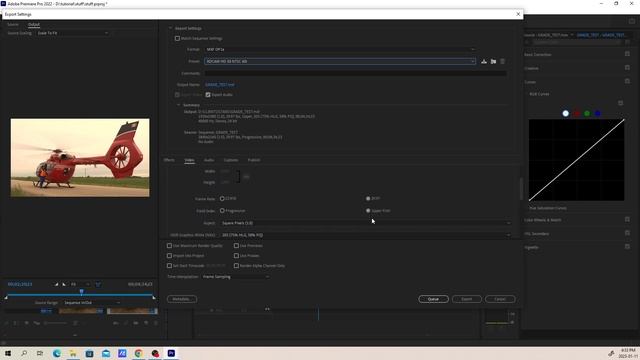640x360 pixels.
Task: Enable Set Start Timecode checkbox
Action: point(169,266)
